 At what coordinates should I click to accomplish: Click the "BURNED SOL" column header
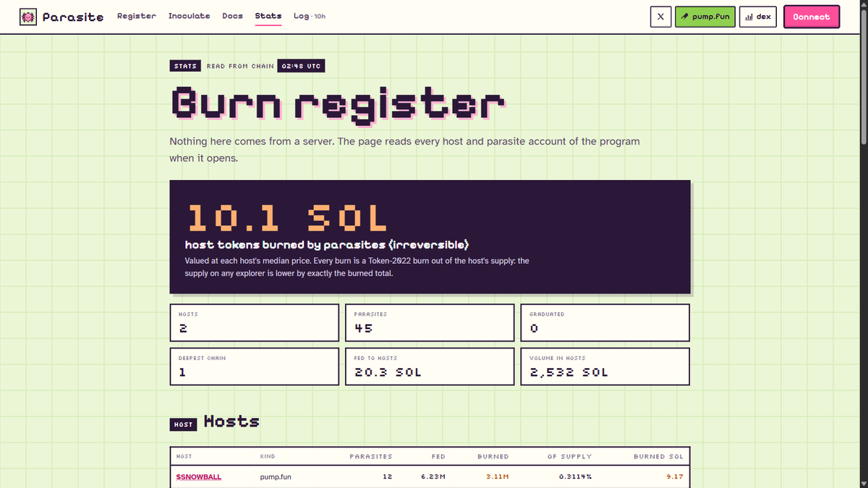[658, 457]
